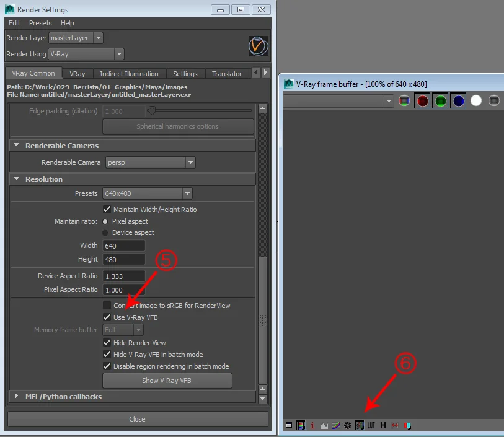Screen dimensions: 504x437
Task: Click the settings panel scroll up arrow
Action: (x=263, y=108)
